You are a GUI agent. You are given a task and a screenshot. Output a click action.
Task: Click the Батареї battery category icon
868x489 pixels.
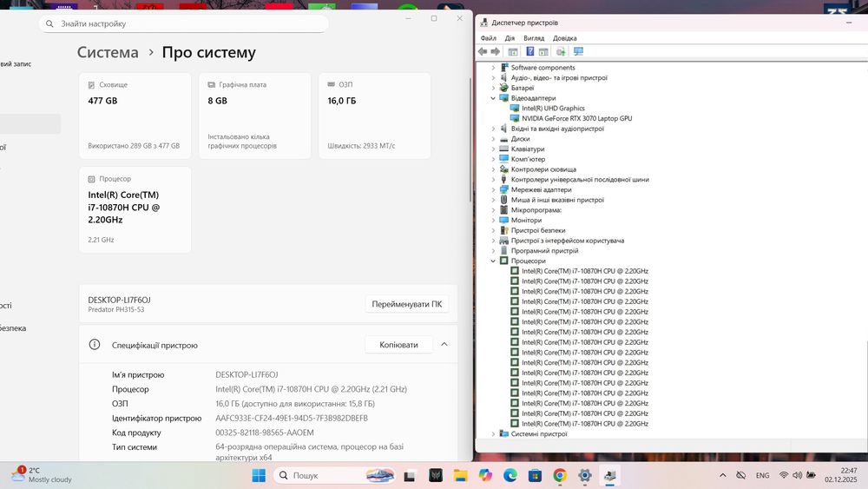tap(503, 88)
